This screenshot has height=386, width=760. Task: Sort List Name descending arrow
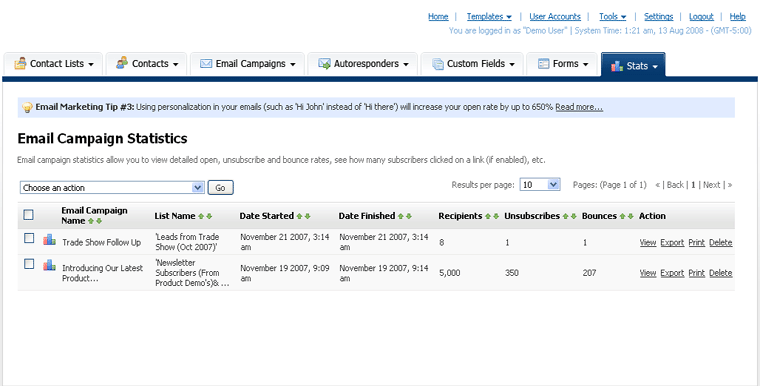[209, 216]
